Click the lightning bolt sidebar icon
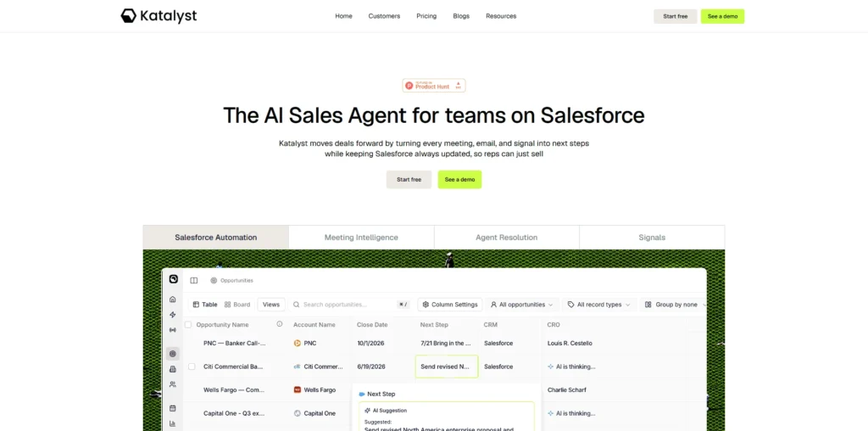 coord(173,315)
